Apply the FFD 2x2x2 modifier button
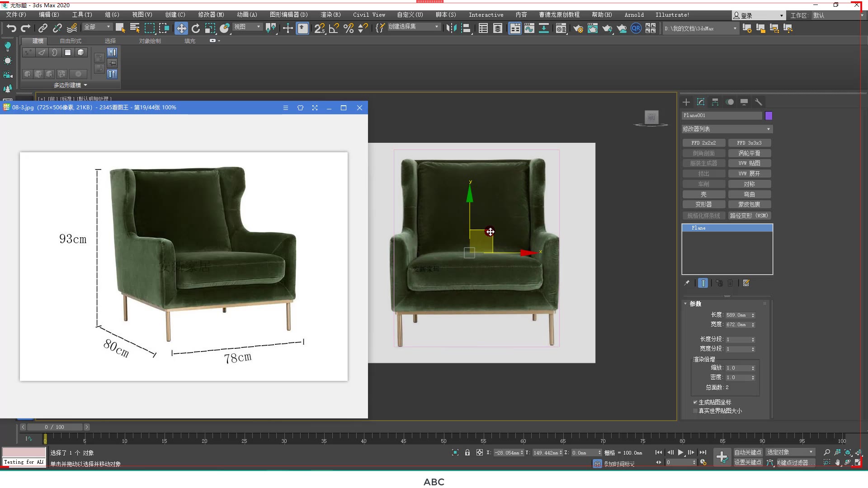868x488 pixels. click(x=703, y=143)
